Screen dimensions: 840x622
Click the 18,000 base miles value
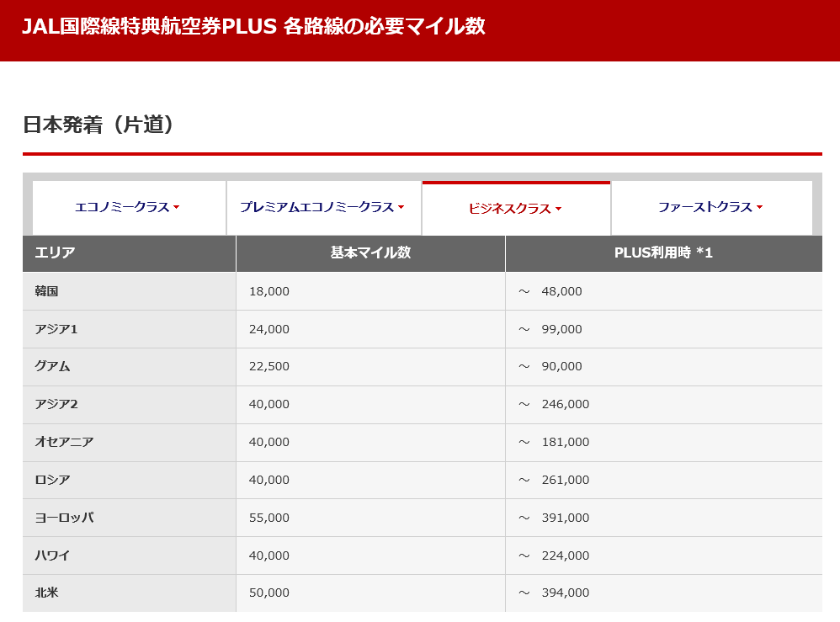[x=269, y=291]
